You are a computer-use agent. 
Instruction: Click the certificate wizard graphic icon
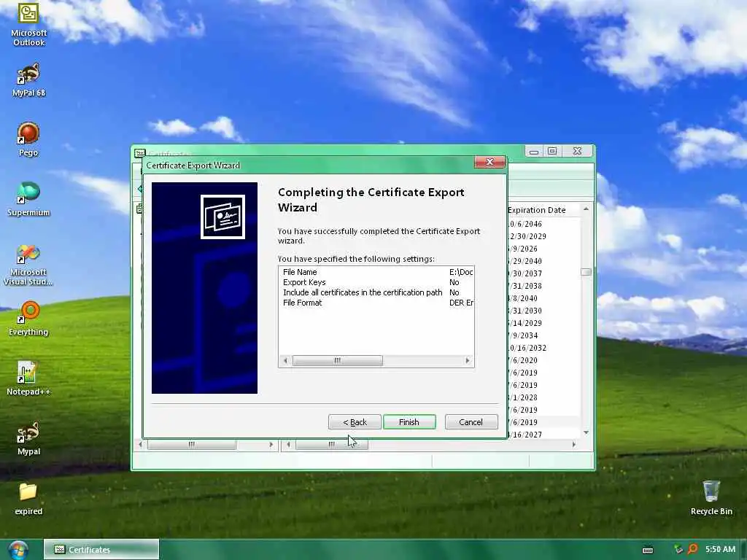point(222,217)
